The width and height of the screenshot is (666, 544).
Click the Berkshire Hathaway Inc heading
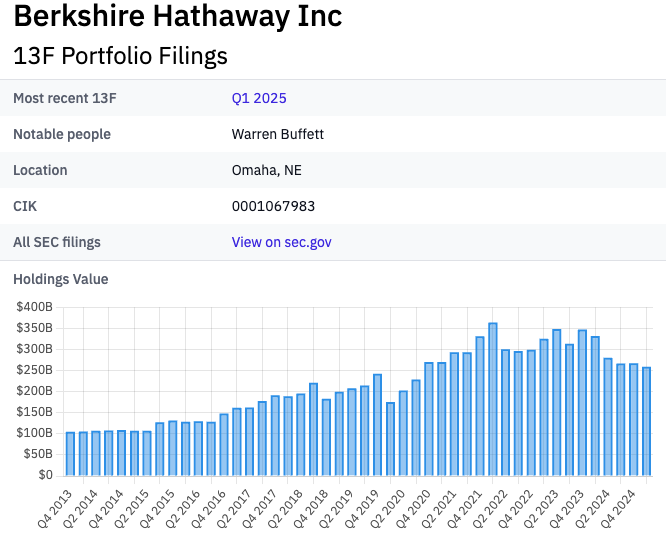178,16
